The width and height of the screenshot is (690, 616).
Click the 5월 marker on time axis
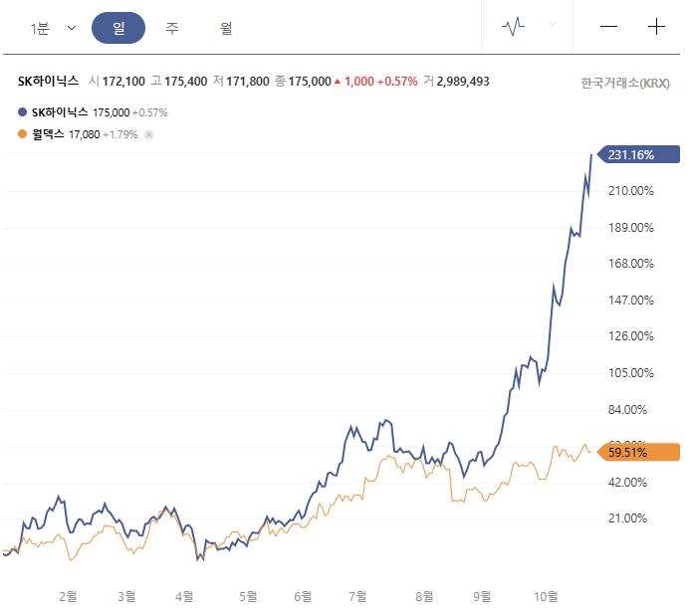[248, 596]
